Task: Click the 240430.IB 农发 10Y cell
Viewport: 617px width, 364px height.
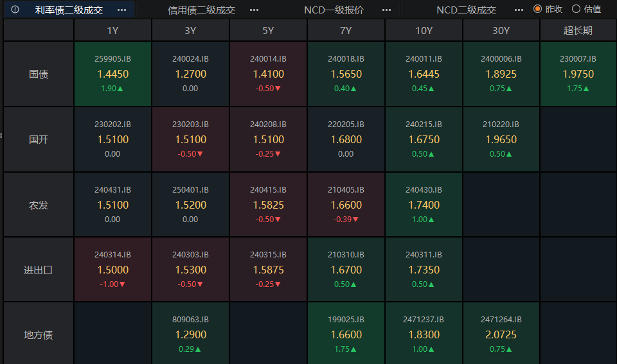Action: tap(424, 205)
